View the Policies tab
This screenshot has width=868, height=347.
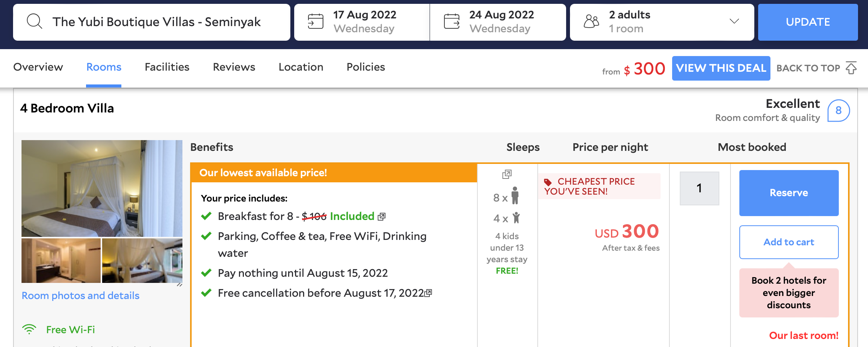366,67
